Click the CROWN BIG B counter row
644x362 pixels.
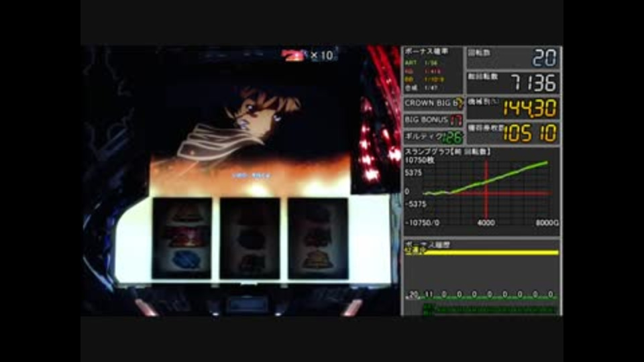[434, 103]
